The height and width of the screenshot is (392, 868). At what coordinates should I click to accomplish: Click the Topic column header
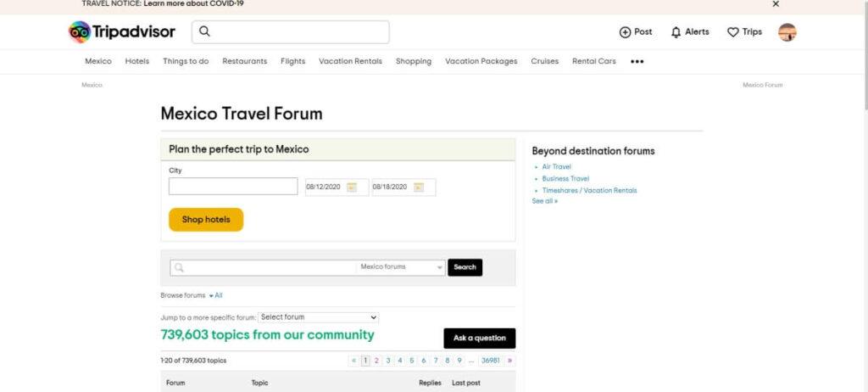[259, 384]
